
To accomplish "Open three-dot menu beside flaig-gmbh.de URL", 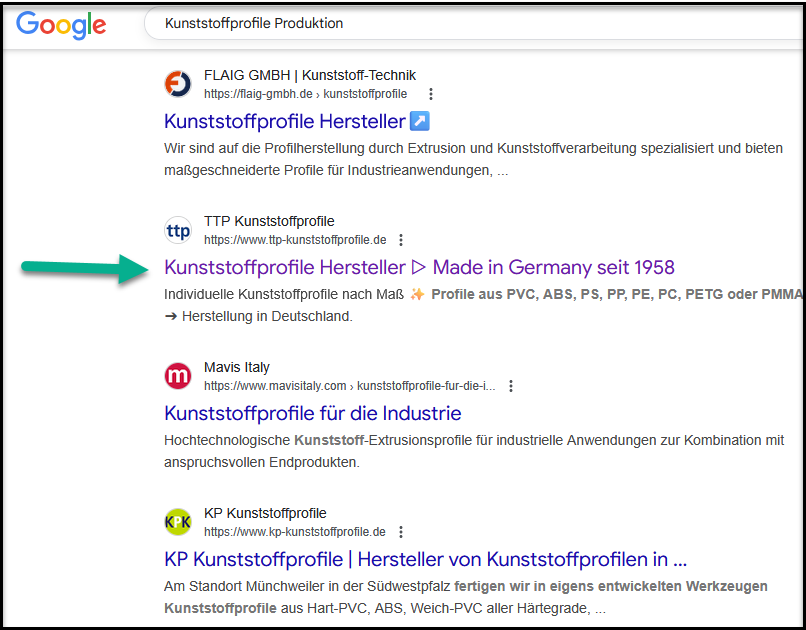I will click(431, 94).
